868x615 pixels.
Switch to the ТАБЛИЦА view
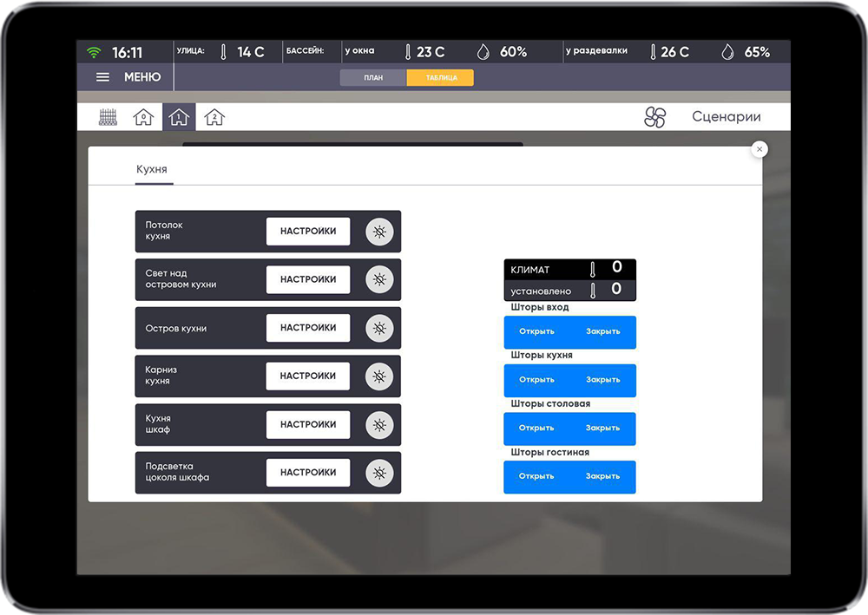tap(441, 77)
